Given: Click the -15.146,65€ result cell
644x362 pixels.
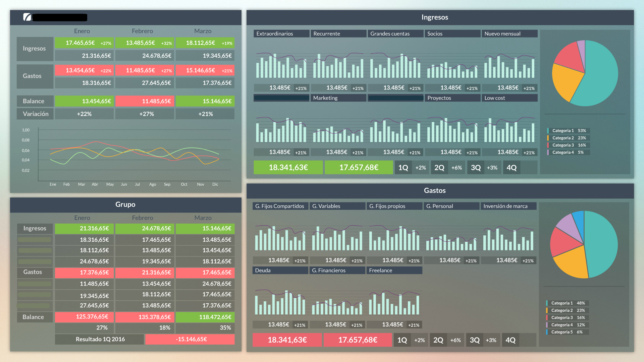Looking at the screenshot, I should pos(190,339).
